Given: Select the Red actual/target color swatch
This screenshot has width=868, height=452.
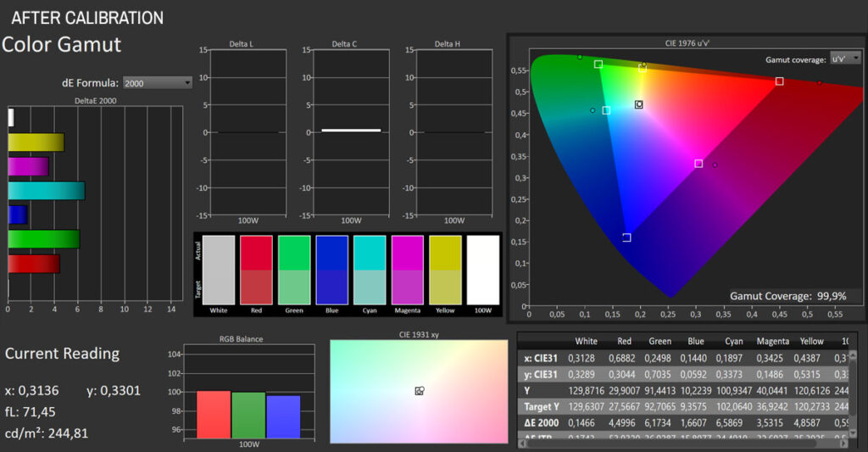Looking at the screenshot, I should pos(256,270).
